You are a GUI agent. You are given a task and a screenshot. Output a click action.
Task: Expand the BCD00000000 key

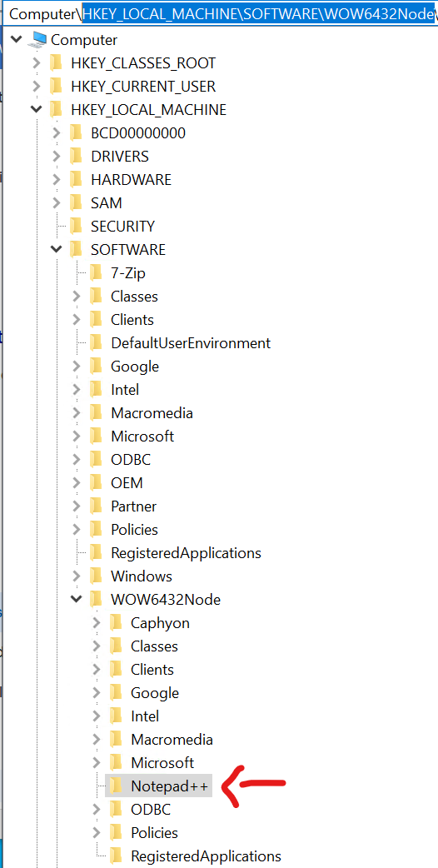(57, 132)
